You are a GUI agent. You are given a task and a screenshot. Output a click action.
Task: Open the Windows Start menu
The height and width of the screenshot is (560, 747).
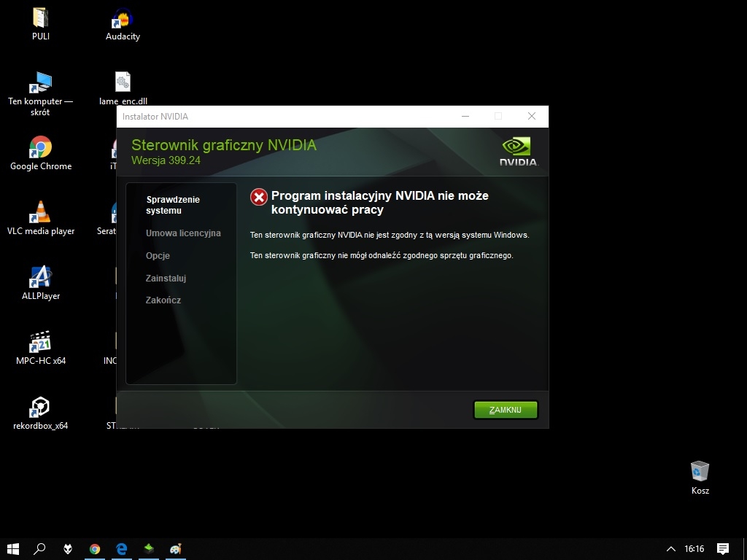(13, 549)
